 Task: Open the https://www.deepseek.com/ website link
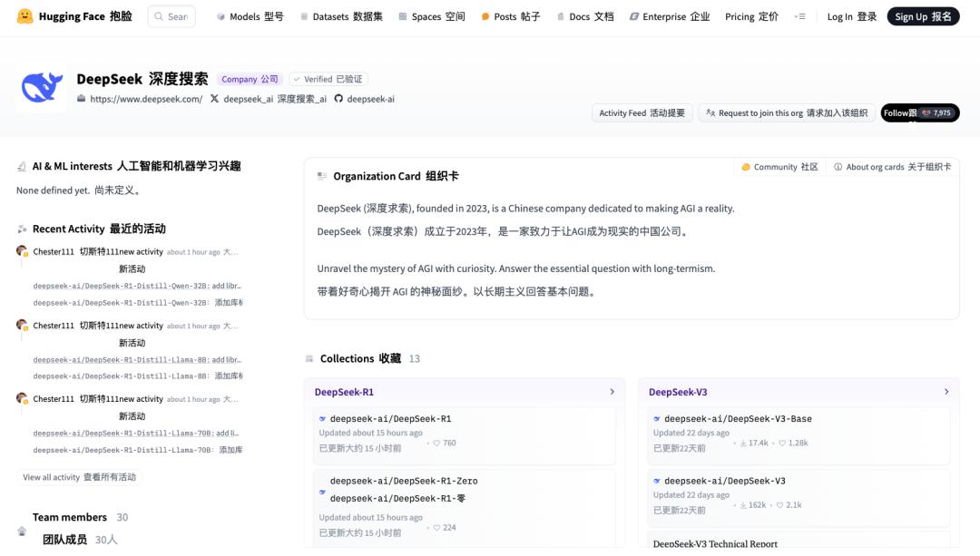coord(145,99)
